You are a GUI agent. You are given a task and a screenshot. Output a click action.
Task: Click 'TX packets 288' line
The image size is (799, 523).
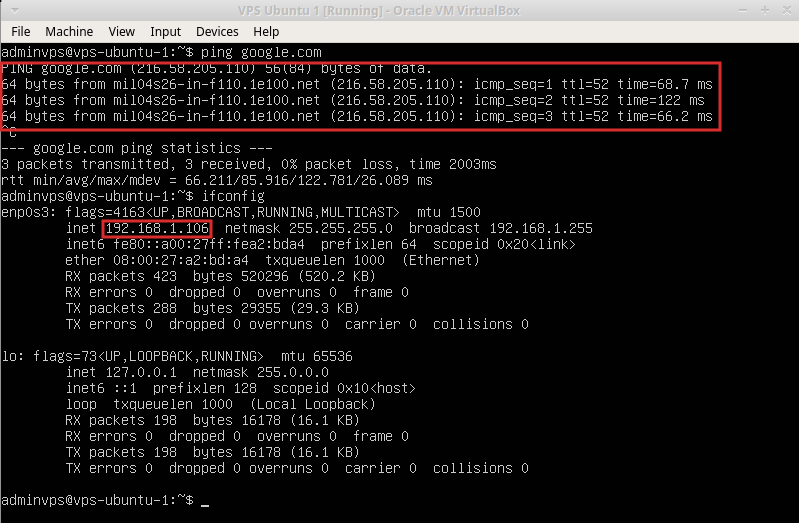pyautogui.click(x=212, y=308)
